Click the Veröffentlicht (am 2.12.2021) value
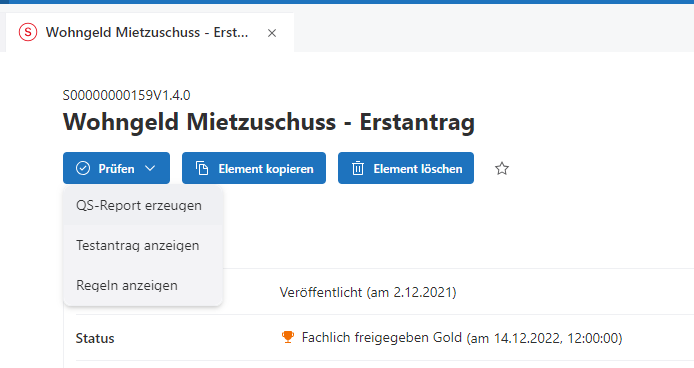 click(368, 292)
